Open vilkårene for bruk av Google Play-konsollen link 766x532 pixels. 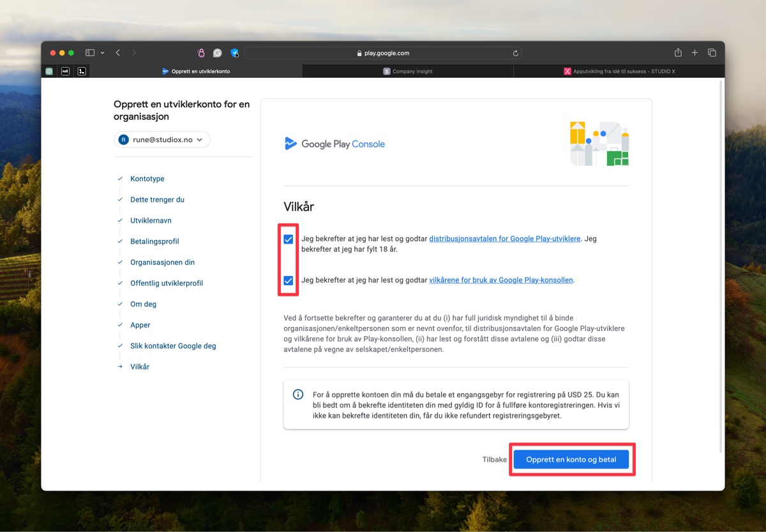point(501,279)
